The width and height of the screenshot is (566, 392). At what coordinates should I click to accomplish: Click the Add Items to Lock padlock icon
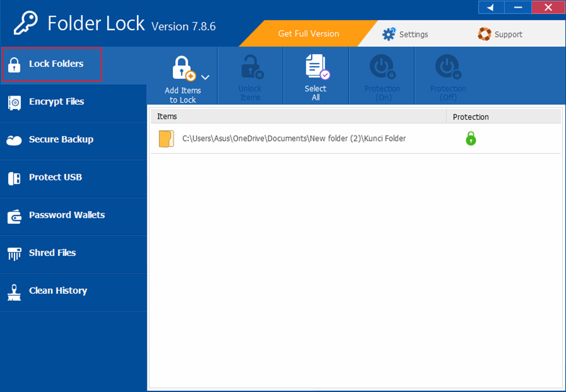[184, 68]
